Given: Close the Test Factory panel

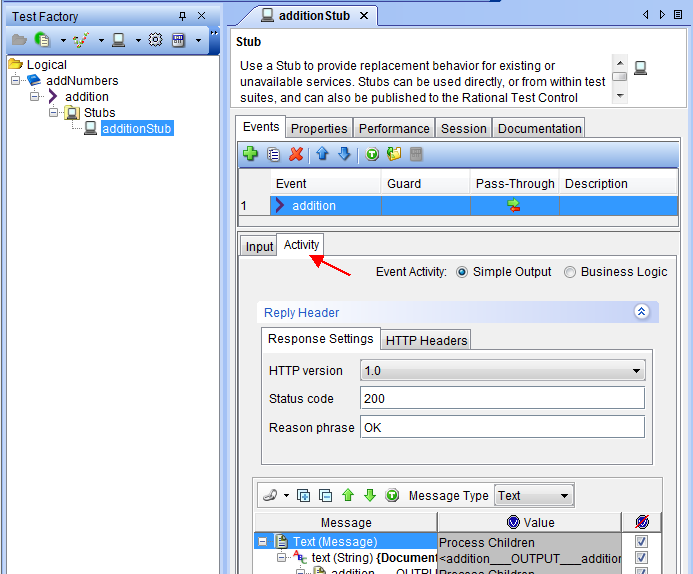Looking at the screenshot, I should coord(202,16).
